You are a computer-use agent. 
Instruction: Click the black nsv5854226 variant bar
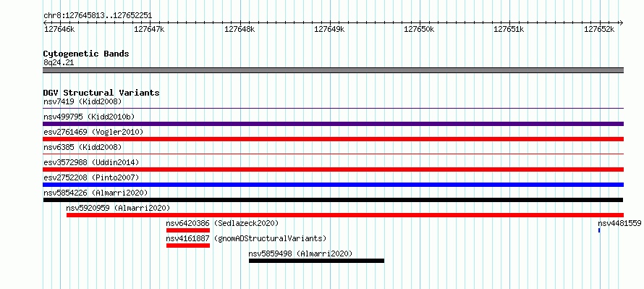[x=333, y=200]
